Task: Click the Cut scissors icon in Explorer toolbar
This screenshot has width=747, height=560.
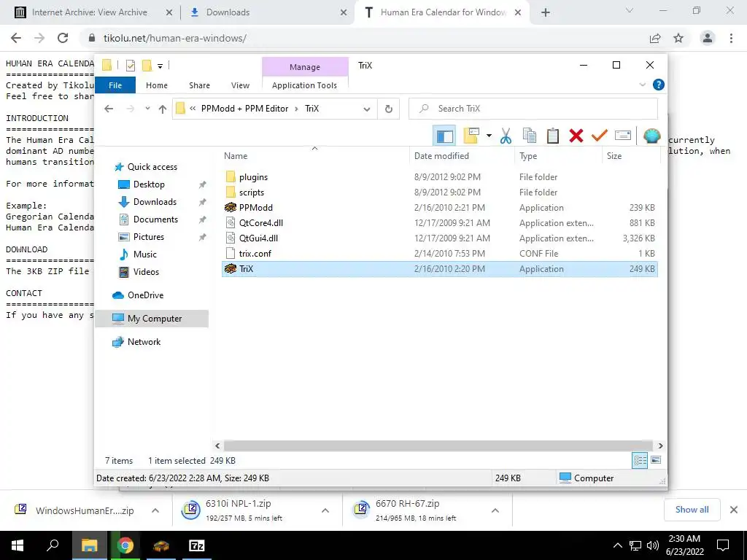Action: tap(506, 136)
